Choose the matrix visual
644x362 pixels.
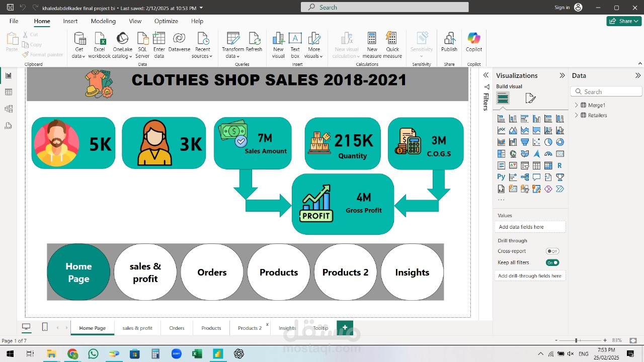[x=548, y=165]
